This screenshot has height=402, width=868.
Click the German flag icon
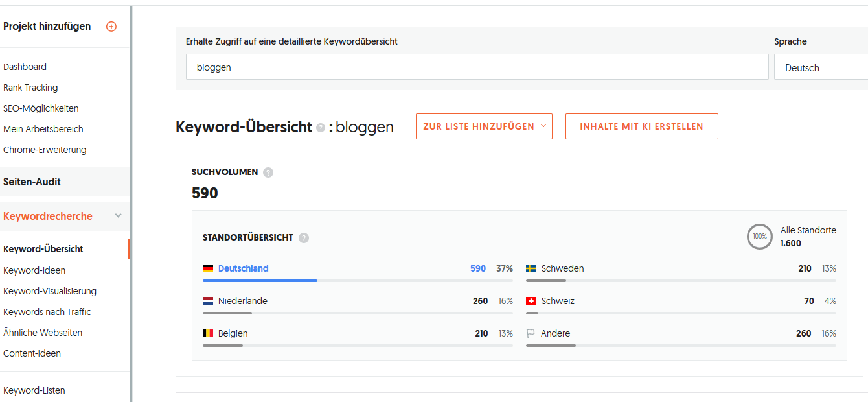point(208,268)
